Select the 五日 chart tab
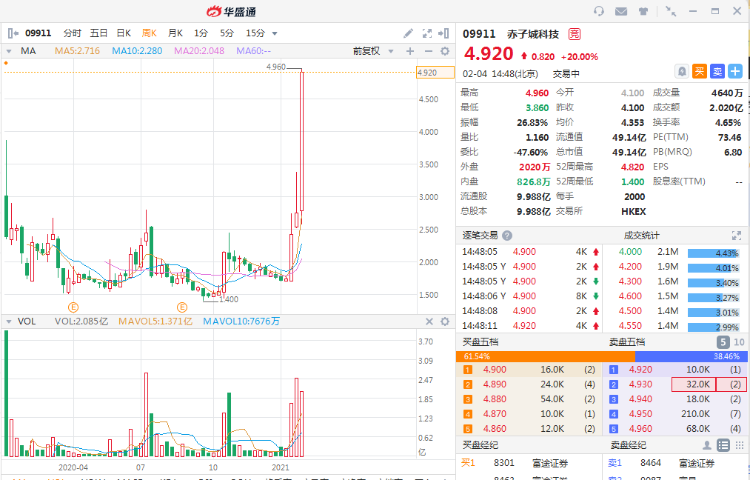This screenshot has height=480, width=750. (99, 33)
